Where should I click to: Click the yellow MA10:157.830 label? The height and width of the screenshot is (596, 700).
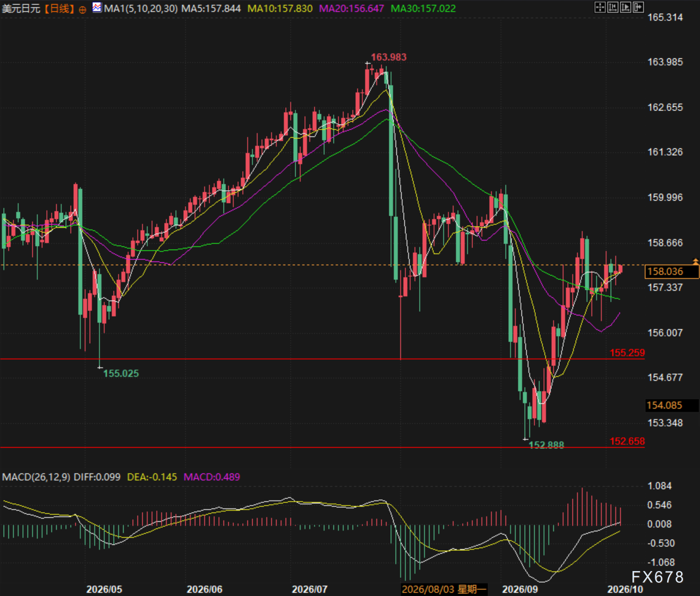pos(280,8)
